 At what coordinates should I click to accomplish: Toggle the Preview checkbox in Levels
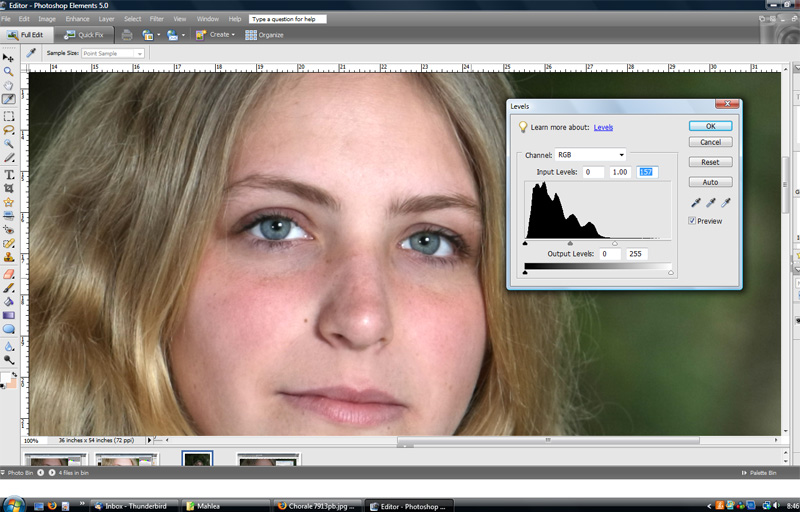pos(692,221)
